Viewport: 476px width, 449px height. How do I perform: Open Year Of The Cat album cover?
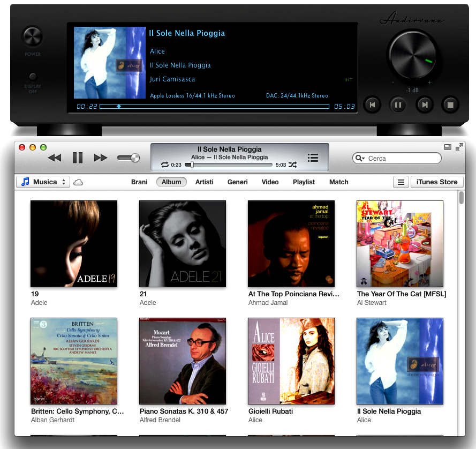[400, 244]
